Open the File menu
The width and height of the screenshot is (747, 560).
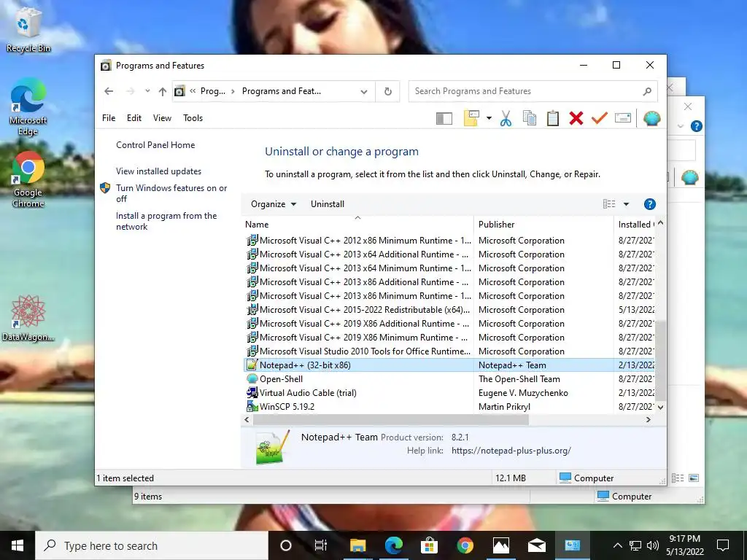point(109,118)
